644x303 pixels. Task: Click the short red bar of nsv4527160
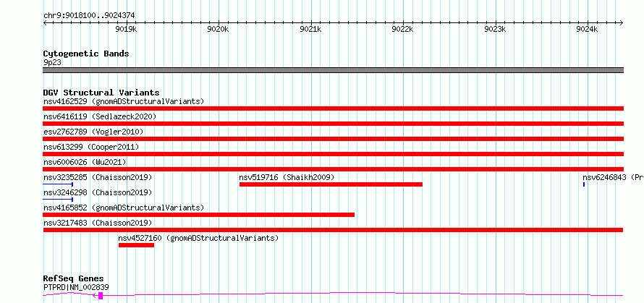[136, 245]
